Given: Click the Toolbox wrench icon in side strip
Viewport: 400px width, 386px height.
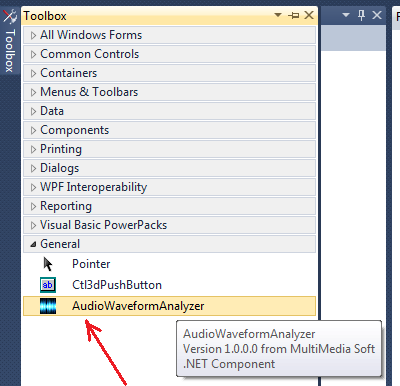Looking at the screenshot, I should 10,16.
